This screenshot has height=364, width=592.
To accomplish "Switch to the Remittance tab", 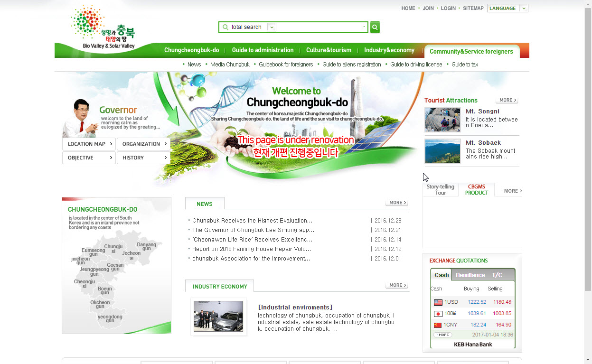I will 470,275.
